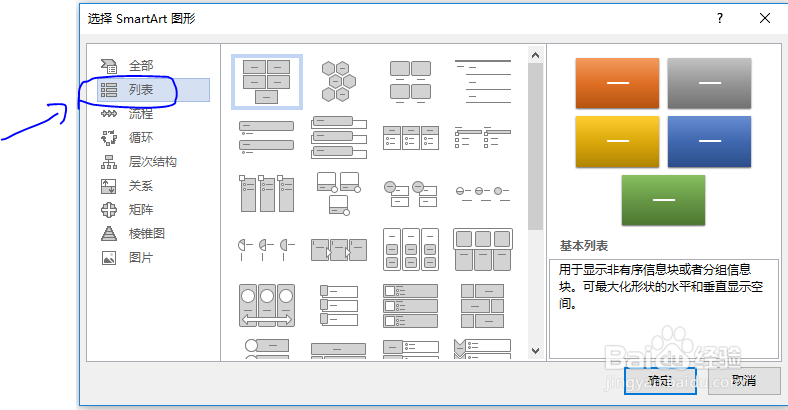Close the SmartArt dialog with X

pyautogui.click(x=765, y=19)
